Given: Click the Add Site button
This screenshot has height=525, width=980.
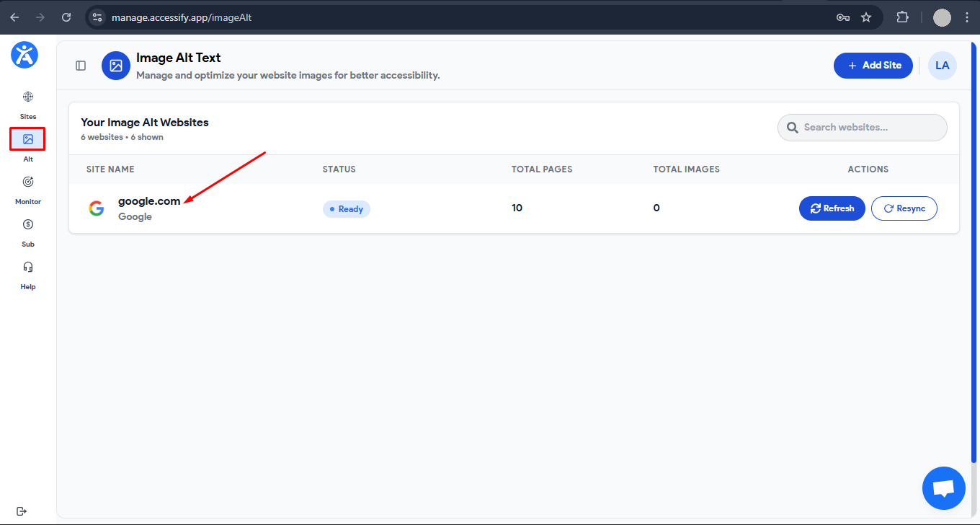Looking at the screenshot, I should (873, 65).
